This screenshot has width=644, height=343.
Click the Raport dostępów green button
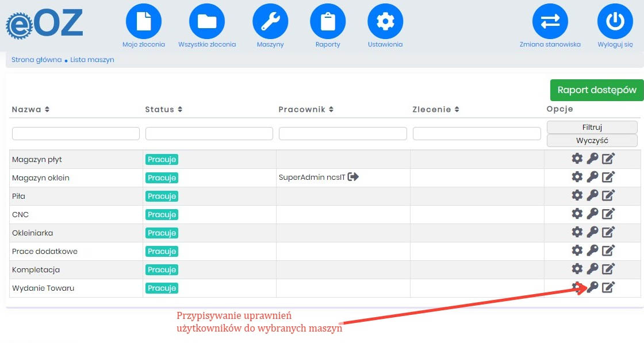[597, 90]
